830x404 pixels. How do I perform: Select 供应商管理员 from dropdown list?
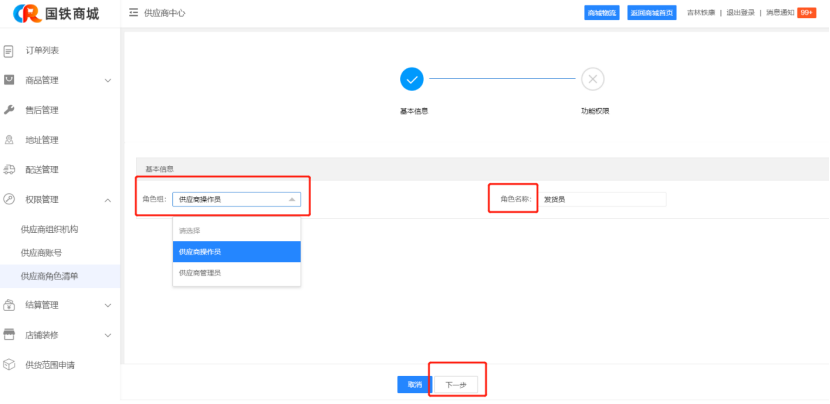pos(200,272)
